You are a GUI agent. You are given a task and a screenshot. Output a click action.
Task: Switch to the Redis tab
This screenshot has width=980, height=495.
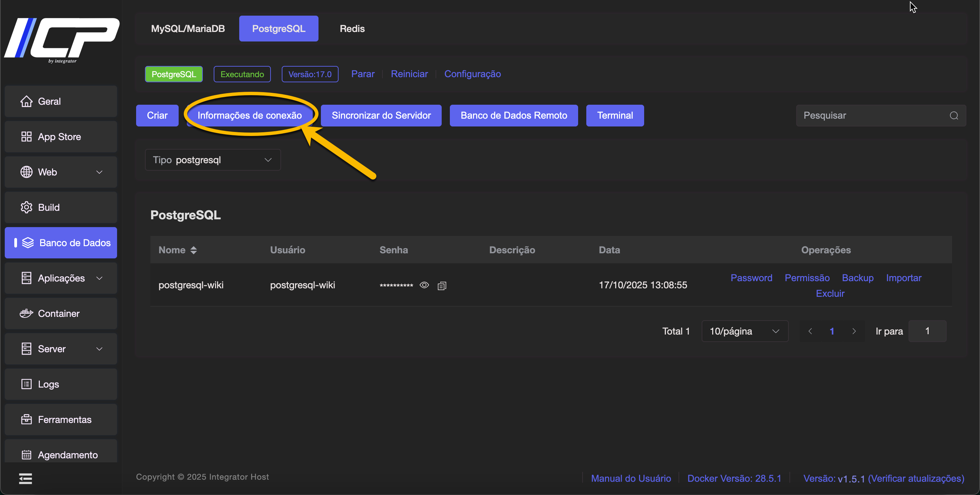click(352, 29)
